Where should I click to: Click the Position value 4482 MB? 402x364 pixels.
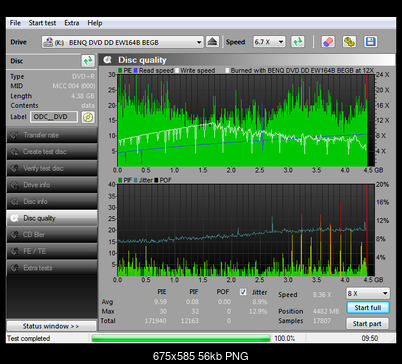point(326,311)
